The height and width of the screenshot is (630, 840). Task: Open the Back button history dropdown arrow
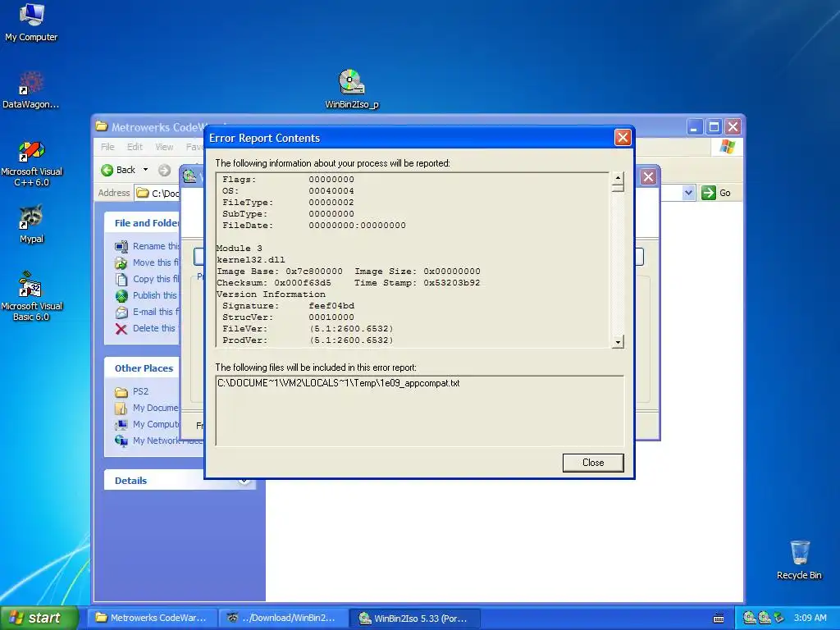click(145, 170)
